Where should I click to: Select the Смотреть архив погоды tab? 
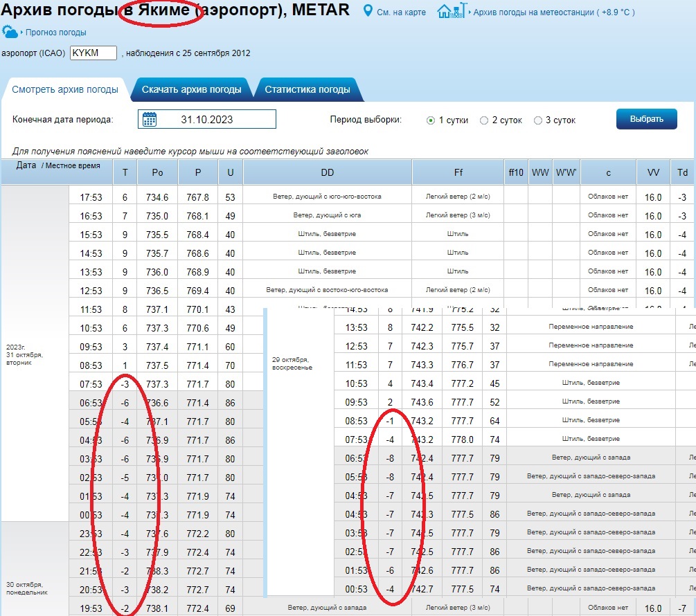[x=65, y=89]
